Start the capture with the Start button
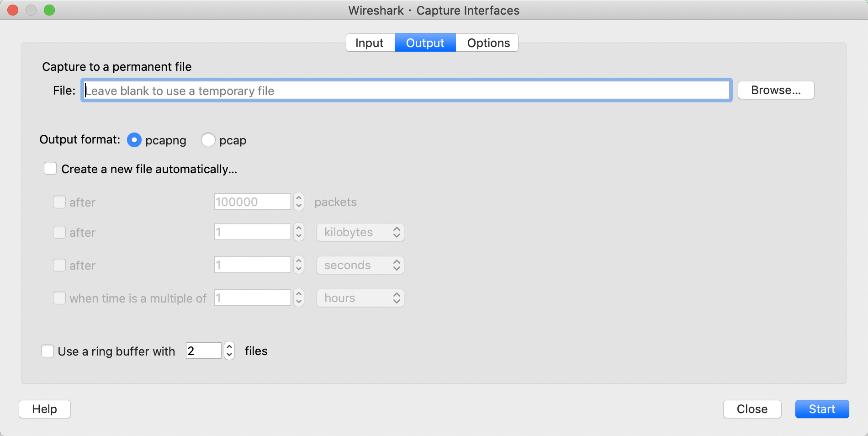This screenshot has height=436, width=868. click(822, 409)
